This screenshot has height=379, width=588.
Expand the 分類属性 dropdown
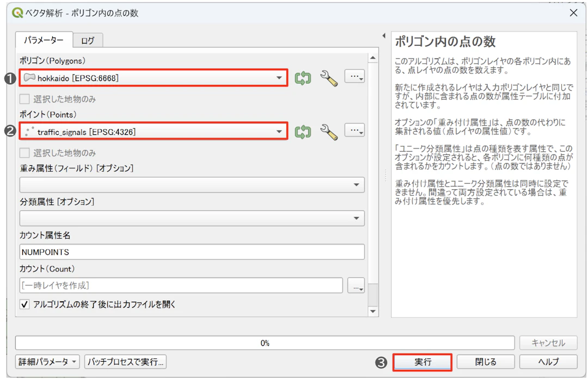point(192,218)
